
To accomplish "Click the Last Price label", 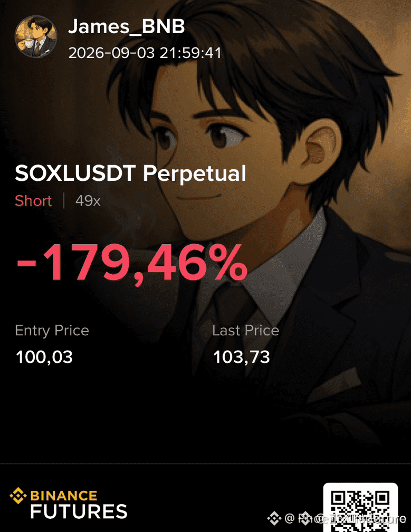I will (246, 331).
